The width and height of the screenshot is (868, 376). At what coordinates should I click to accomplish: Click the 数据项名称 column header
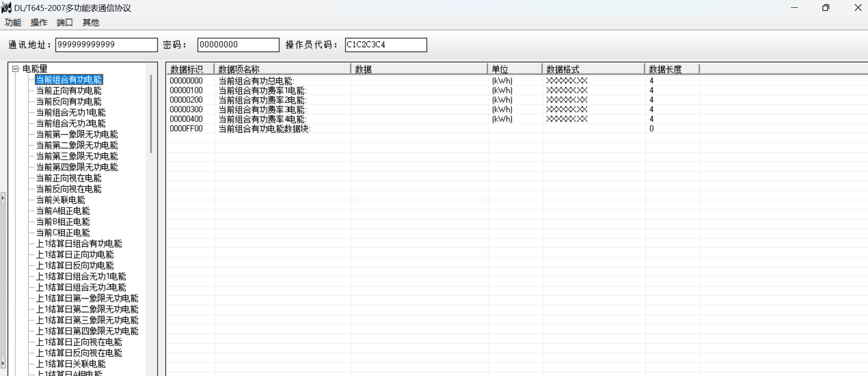coord(282,69)
